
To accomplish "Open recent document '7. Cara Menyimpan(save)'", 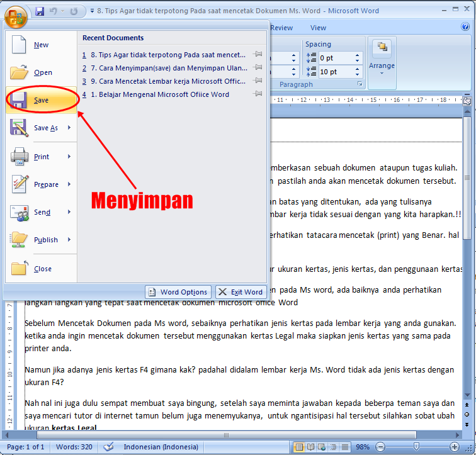I will pos(165,68).
